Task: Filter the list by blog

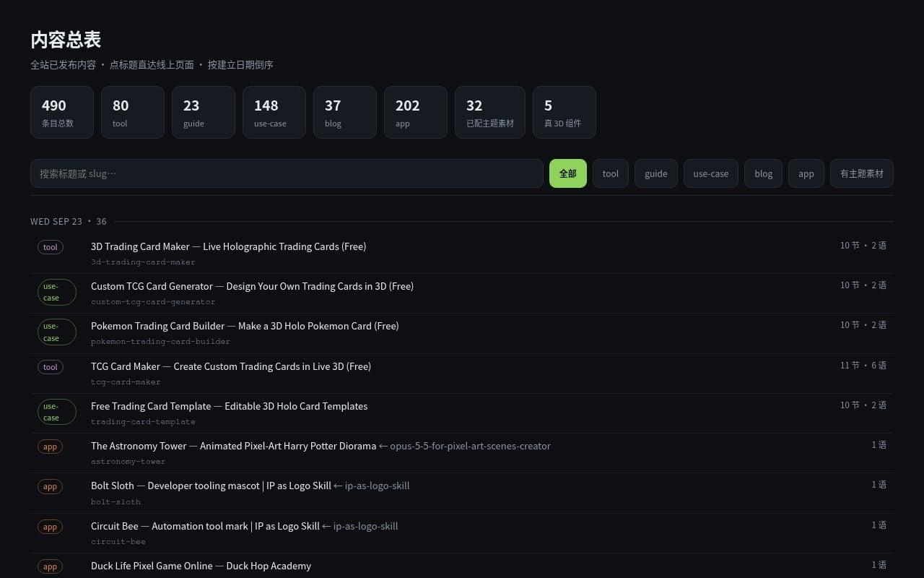Action: pyautogui.click(x=764, y=173)
